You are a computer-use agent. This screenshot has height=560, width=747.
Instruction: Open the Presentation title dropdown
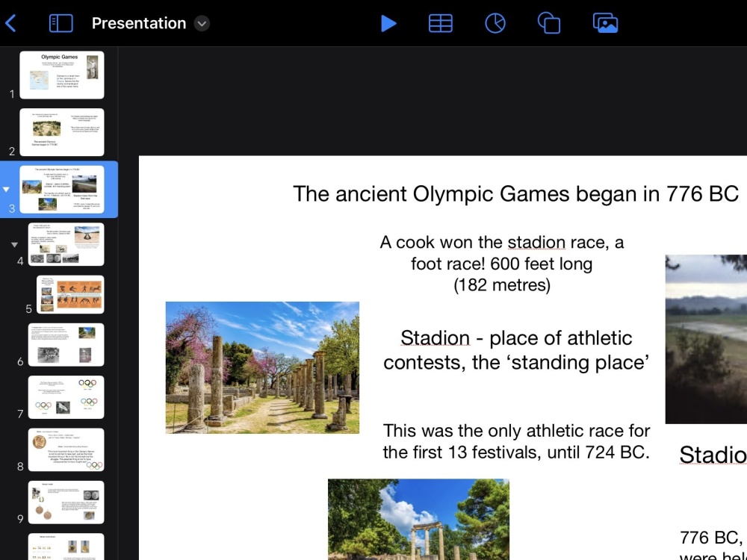click(202, 23)
